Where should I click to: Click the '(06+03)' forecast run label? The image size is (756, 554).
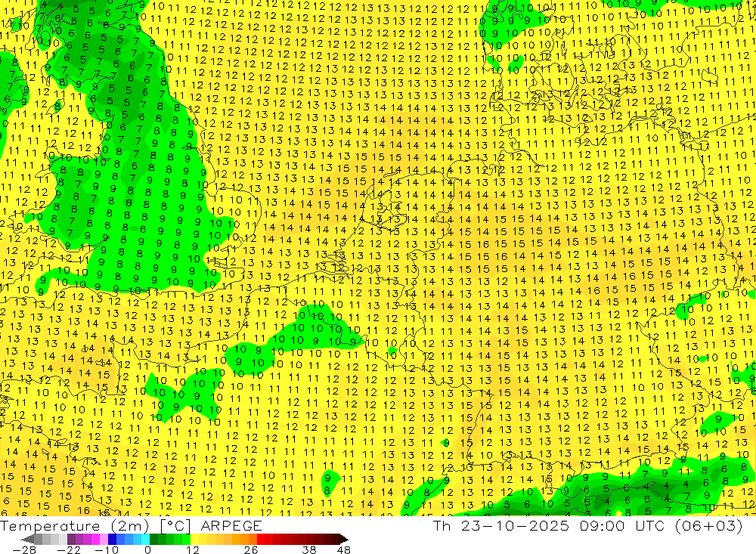[x=708, y=525]
